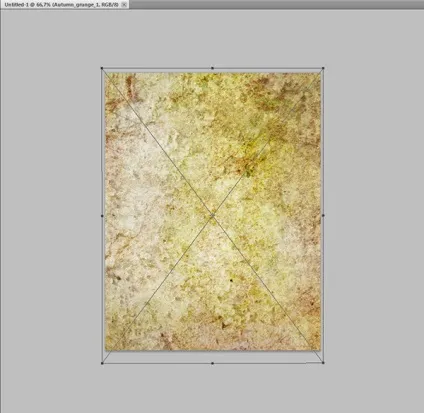This screenshot has height=413, width=424.
Task: Click the green-brown blotch in texture's upper right
Action: point(248,167)
